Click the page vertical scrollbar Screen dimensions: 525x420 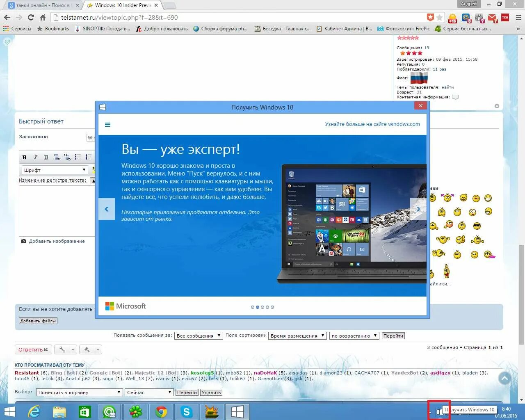pos(521,294)
